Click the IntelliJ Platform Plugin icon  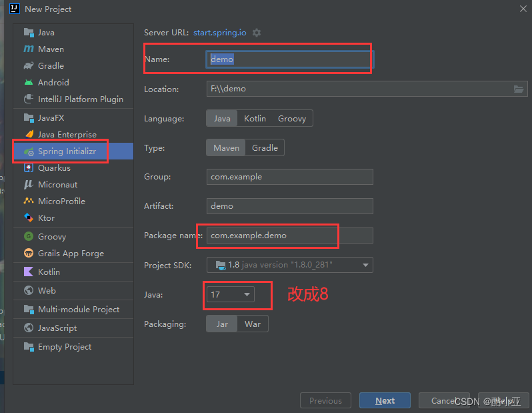pyautogui.click(x=29, y=99)
